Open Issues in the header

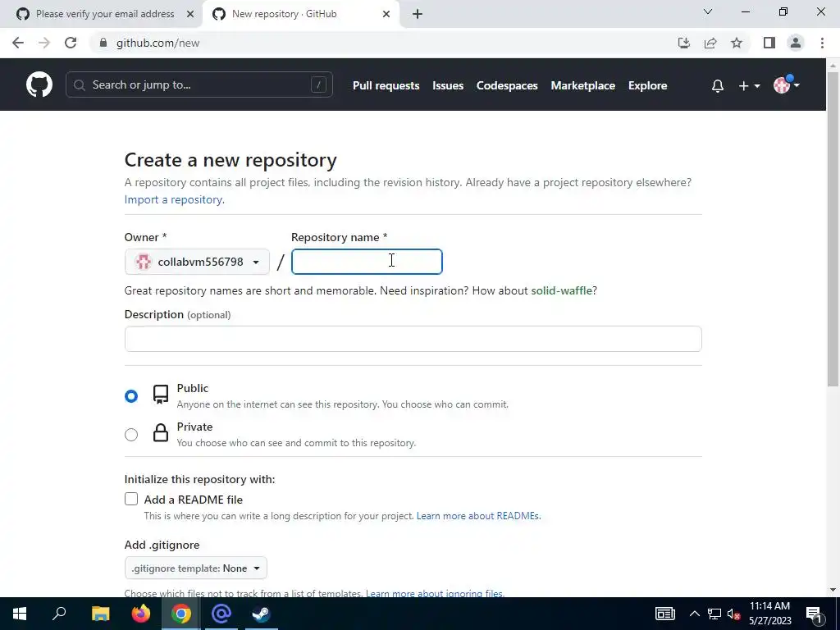point(448,85)
